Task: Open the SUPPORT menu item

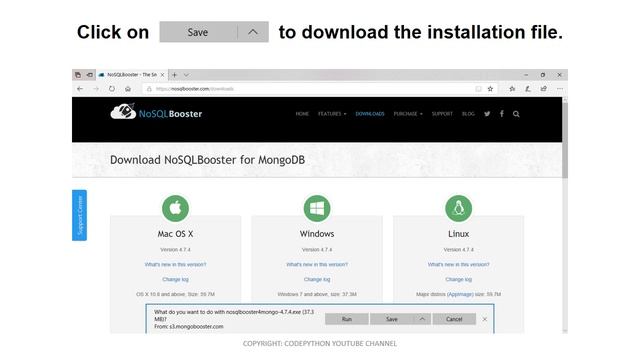Action: [442, 114]
